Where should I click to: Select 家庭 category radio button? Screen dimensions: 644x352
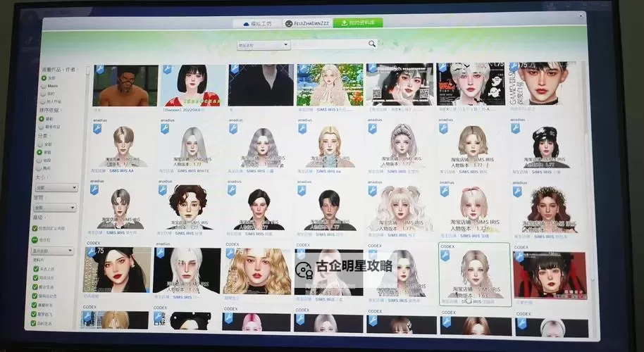pos(40,152)
